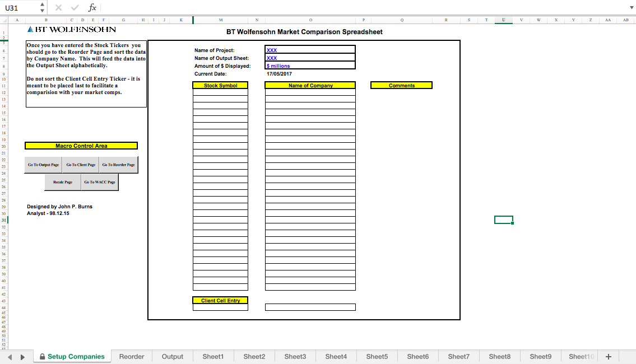Image resolution: width=636 pixels, height=364 pixels.
Task: Select the active cell U31
Action: (503, 220)
